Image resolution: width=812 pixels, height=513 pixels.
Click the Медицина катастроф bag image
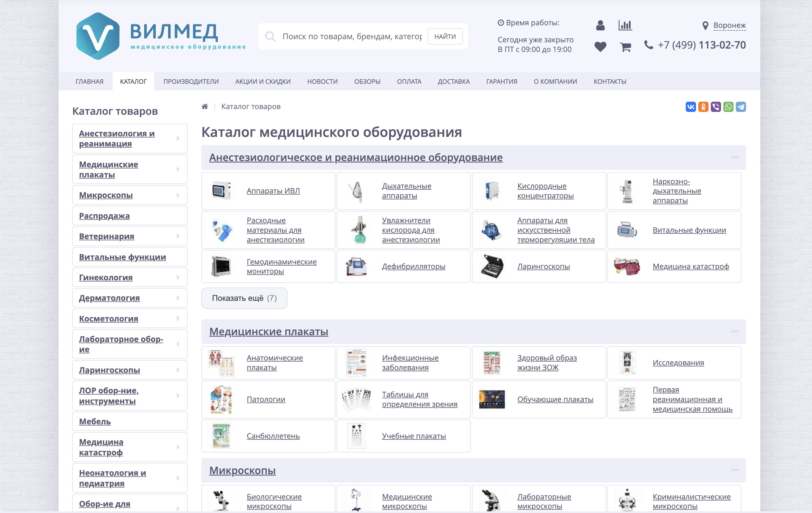[627, 266]
